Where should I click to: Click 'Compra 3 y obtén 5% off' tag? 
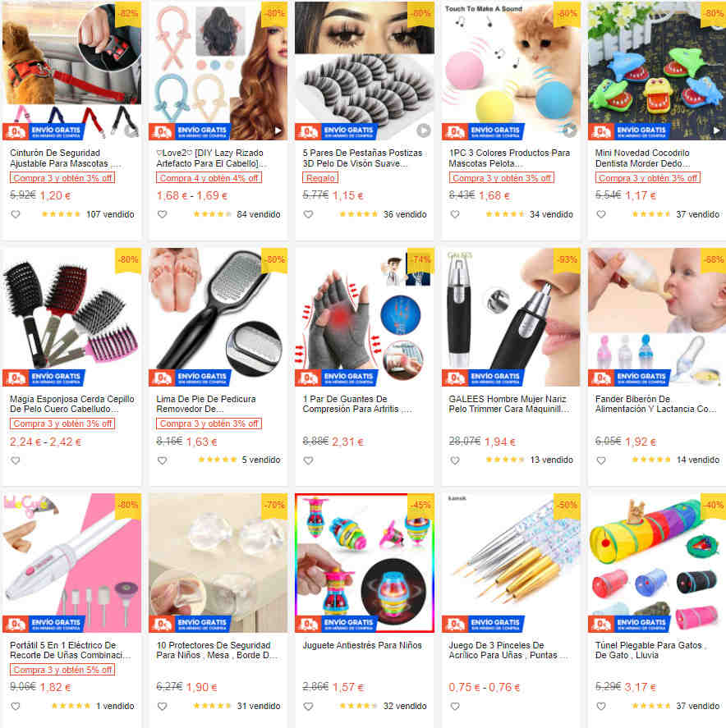pyautogui.click(x=62, y=670)
